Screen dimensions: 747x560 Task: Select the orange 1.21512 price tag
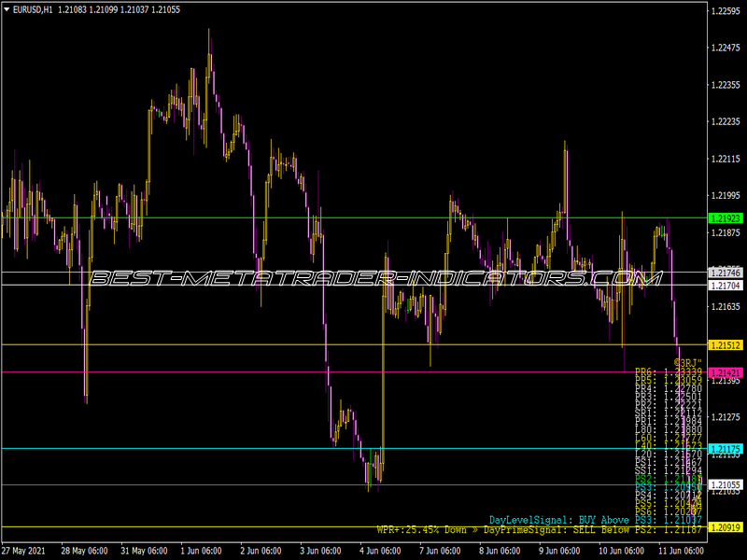pyautogui.click(x=726, y=344)
